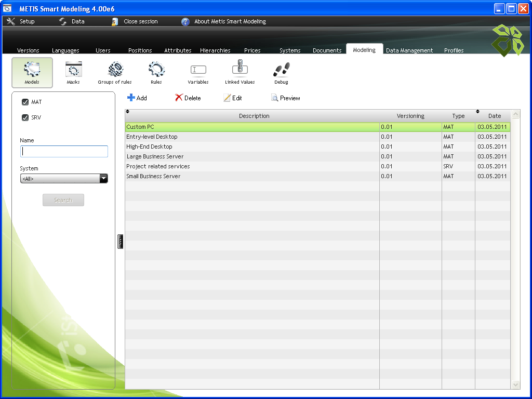Open the Masks module icon
532x399 pixels.
[x=73, y=70]
